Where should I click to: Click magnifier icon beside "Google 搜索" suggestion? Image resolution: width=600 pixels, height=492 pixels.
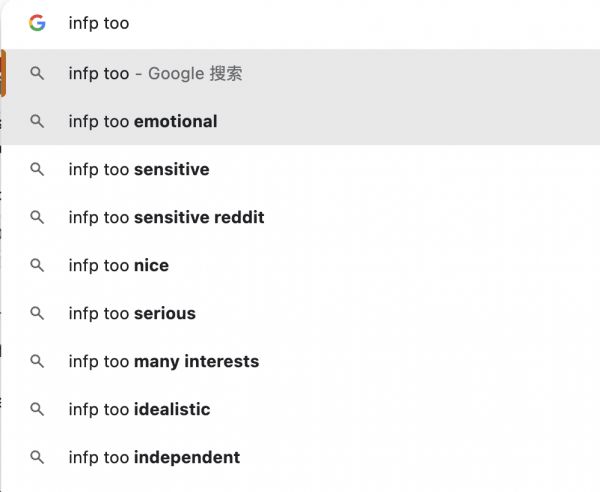pos(37,73)
